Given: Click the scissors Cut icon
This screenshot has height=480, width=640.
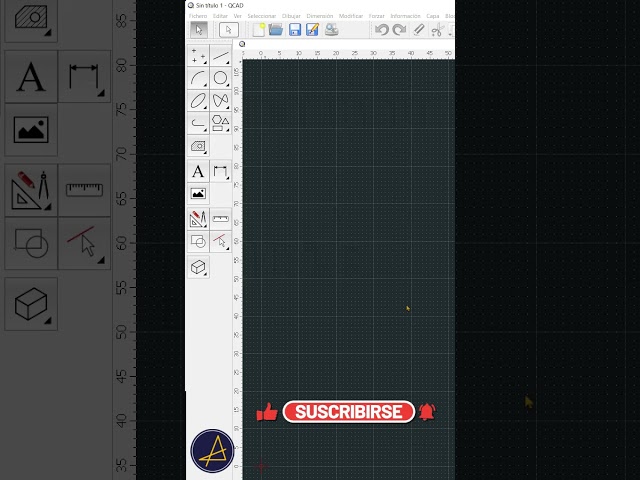Looking at the screenshot, I should point(438,30).
